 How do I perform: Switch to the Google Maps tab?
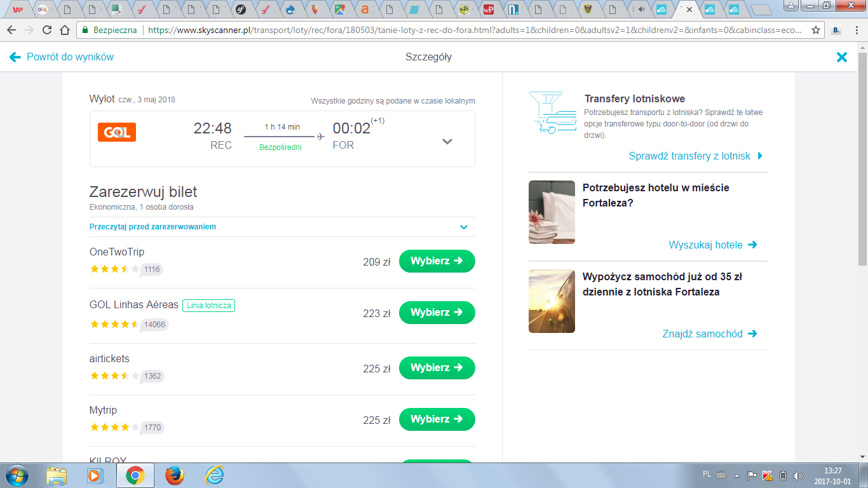coord(341,10)
